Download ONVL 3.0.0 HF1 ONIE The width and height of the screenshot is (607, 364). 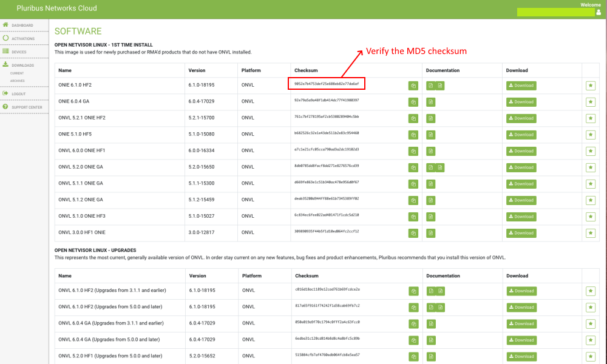point(521,233)
